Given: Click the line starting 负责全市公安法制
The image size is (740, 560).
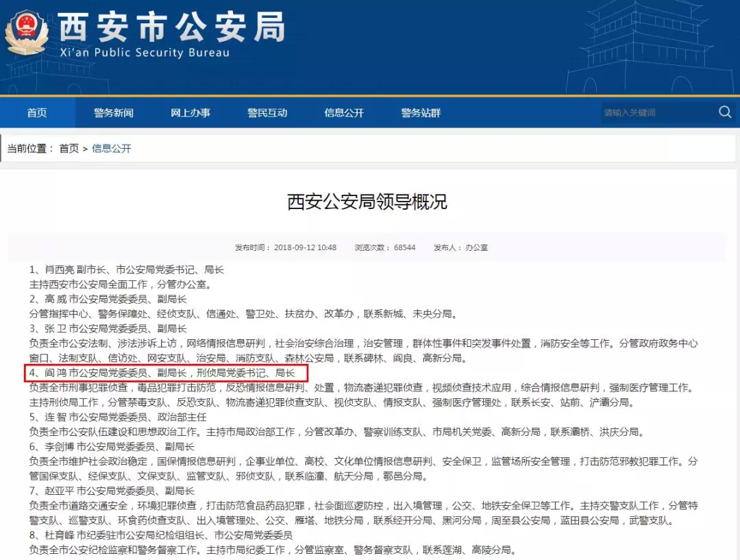Looking at the screenshot, I should 363,343.
